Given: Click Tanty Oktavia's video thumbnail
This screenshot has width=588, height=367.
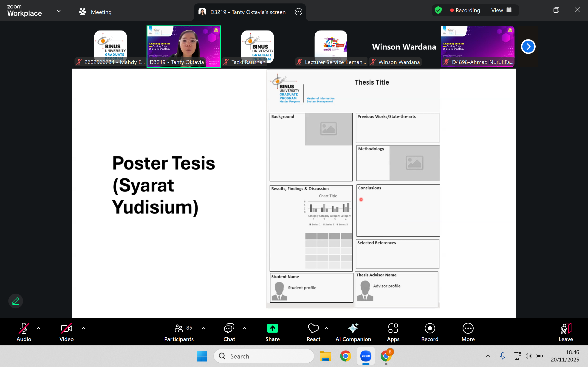Looking at the screenshot, I should 184,46.
